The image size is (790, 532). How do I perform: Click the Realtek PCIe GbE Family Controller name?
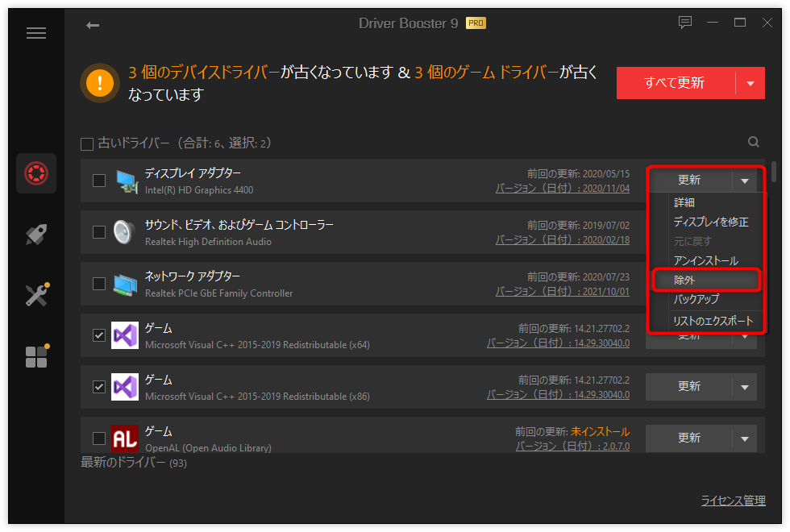(218, 293)
